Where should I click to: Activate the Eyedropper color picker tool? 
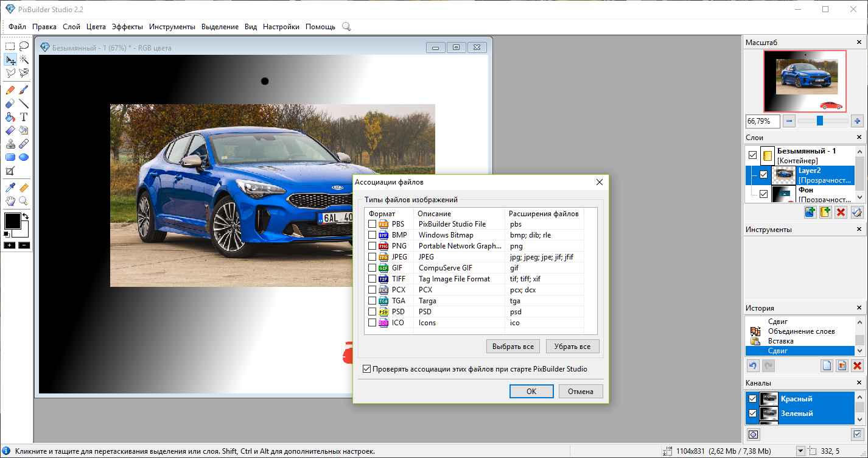[x=10, y=188]
